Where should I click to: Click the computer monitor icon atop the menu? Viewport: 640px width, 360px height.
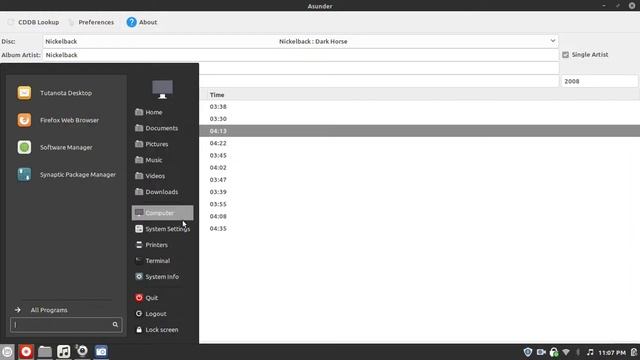pyautogui.click(x=162, y=89)
